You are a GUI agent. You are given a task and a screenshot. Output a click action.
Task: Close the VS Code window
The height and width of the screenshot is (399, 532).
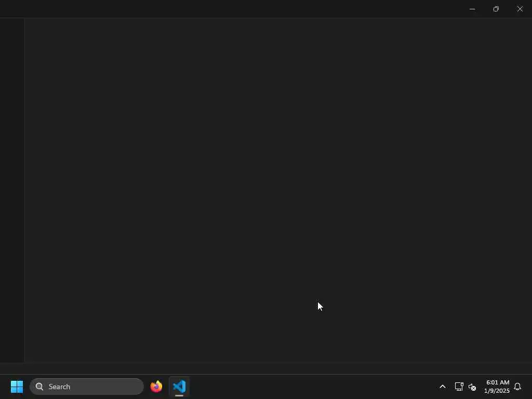click(x=520, y=9)
